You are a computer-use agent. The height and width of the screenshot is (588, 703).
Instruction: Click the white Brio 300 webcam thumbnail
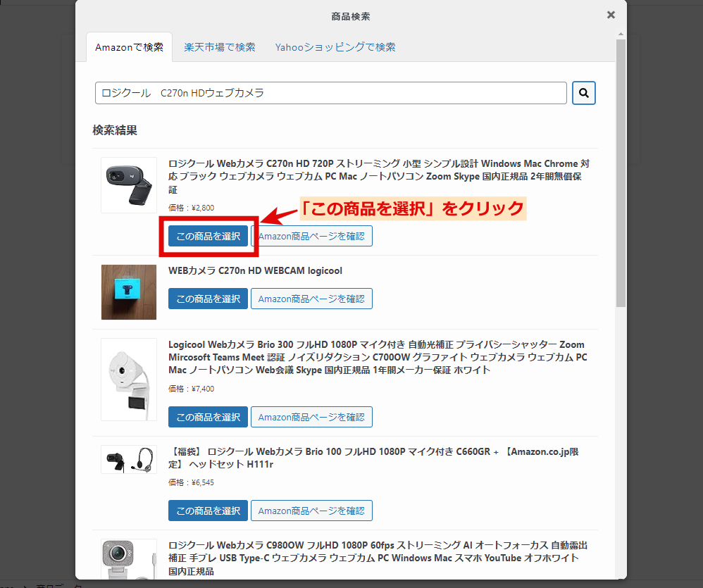point(129,380)
